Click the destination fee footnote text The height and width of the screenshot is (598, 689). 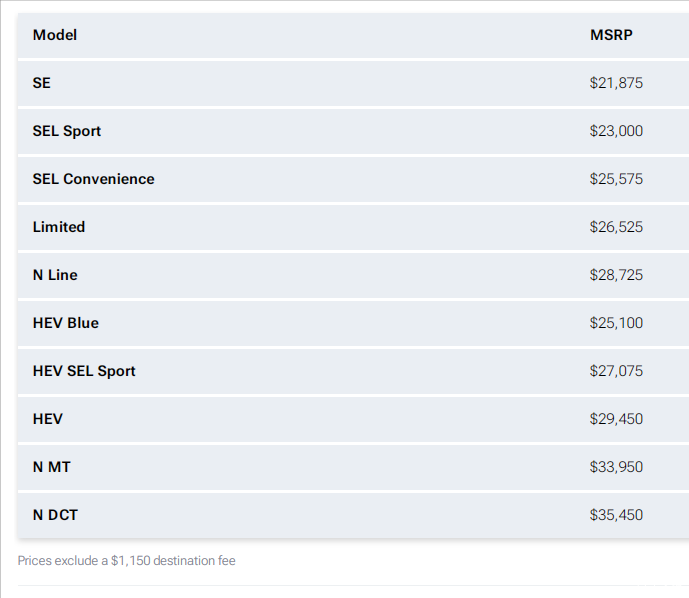(127, 561)
